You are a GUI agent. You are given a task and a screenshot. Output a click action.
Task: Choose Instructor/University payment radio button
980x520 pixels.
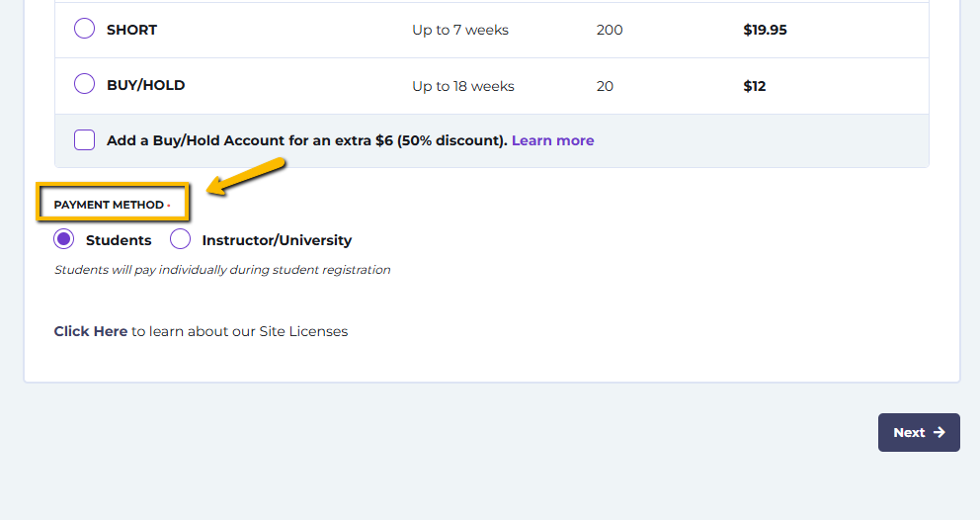point(180,239)
